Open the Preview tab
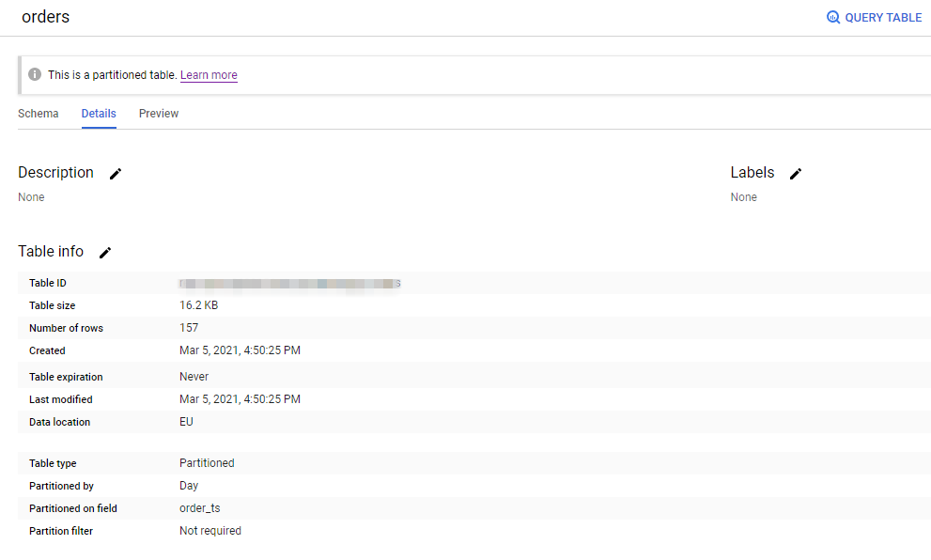Screen dimensions: 931x560 159,114
